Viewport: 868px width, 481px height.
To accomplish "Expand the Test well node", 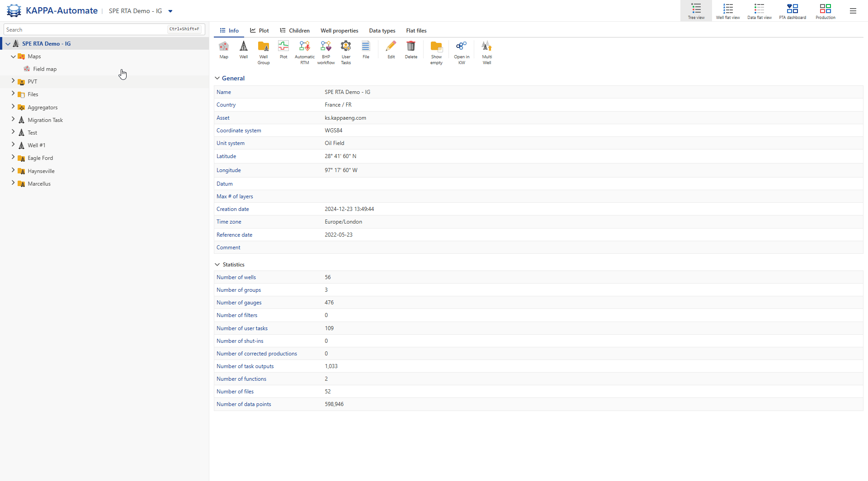I will pyautogui.click(x=13, y=132).
